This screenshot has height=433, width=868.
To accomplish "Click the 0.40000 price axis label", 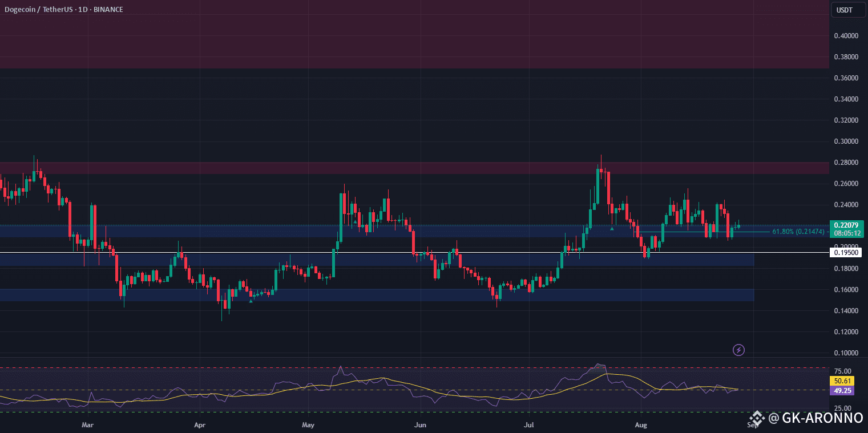I will [x=846, y=36].
